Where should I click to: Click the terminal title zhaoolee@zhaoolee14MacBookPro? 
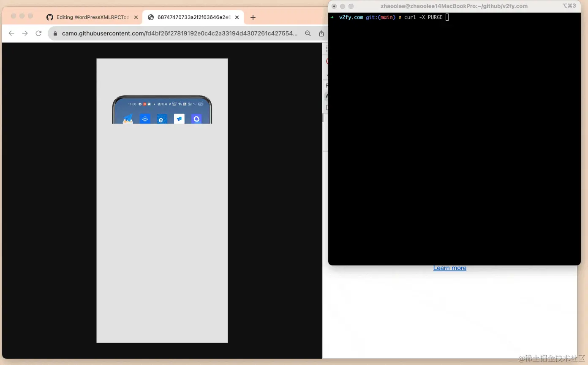pyautogui.click(x=454, y=6)
